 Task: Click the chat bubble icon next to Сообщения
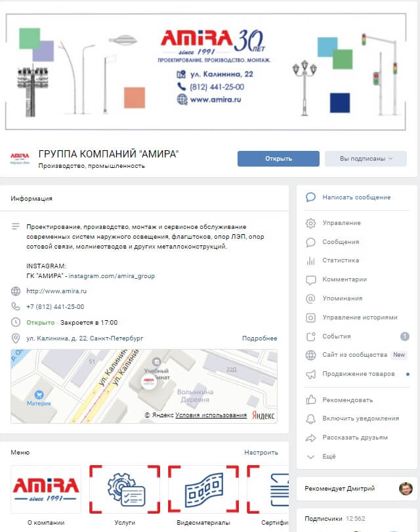310,242
